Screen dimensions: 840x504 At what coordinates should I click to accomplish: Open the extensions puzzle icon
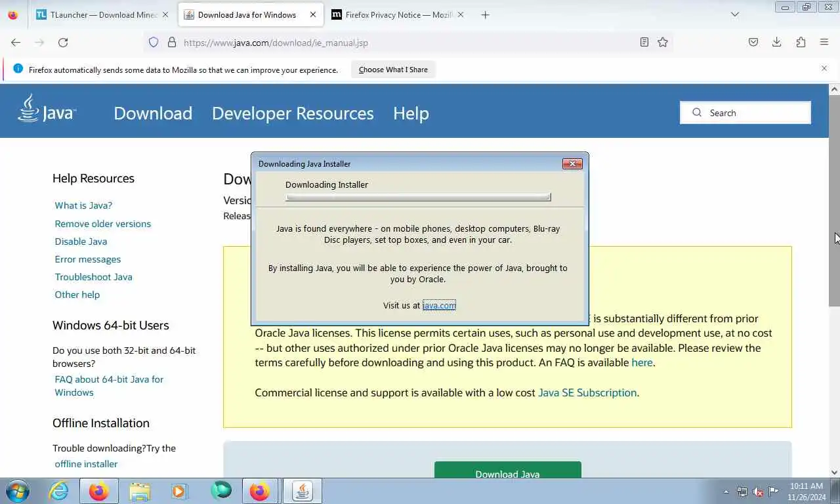tap(801, 42)
